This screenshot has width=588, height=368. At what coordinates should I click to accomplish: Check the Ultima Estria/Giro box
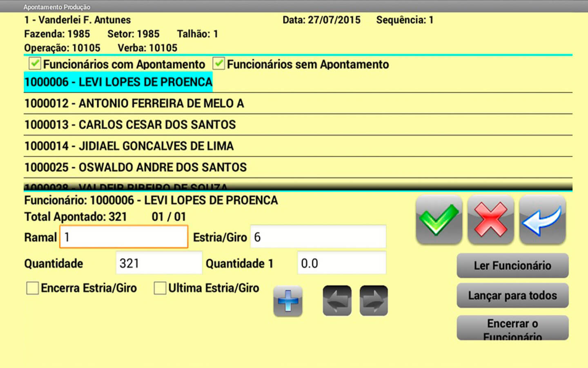[x=160, y=288]
